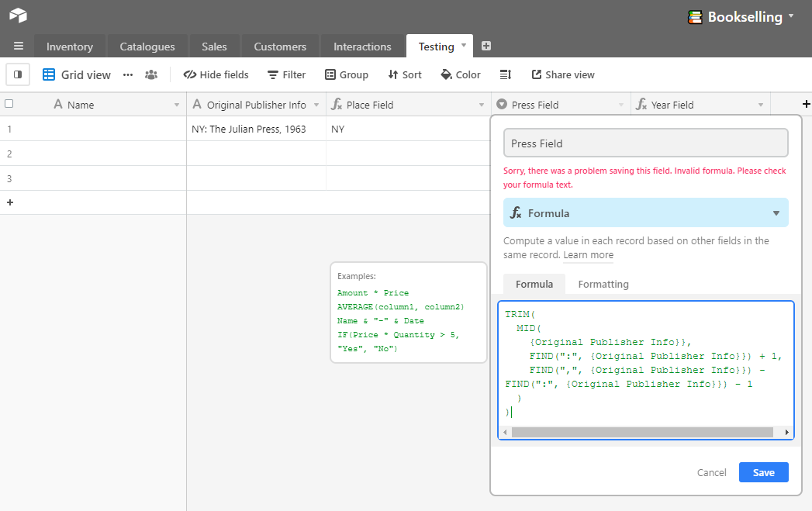Viewport: 812px width, 511px height.
Task: Open the Testing tab dropdown arrow
Action: (x=464, y=45)
